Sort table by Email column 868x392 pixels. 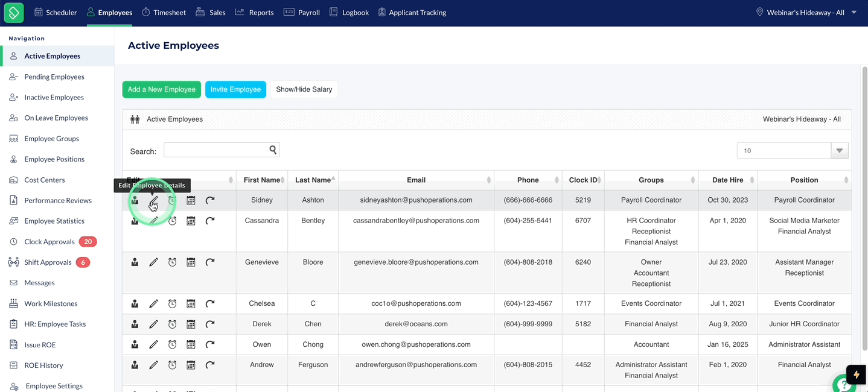pos(416,180)
